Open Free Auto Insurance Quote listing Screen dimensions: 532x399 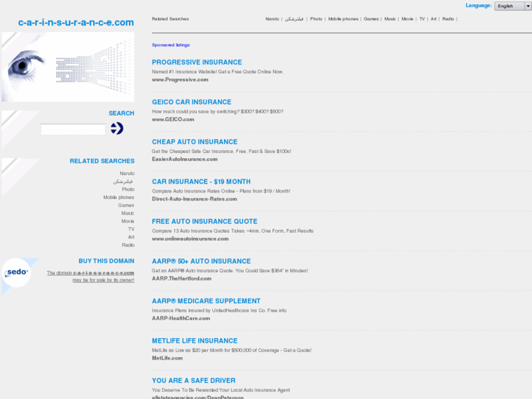point(205,221)
